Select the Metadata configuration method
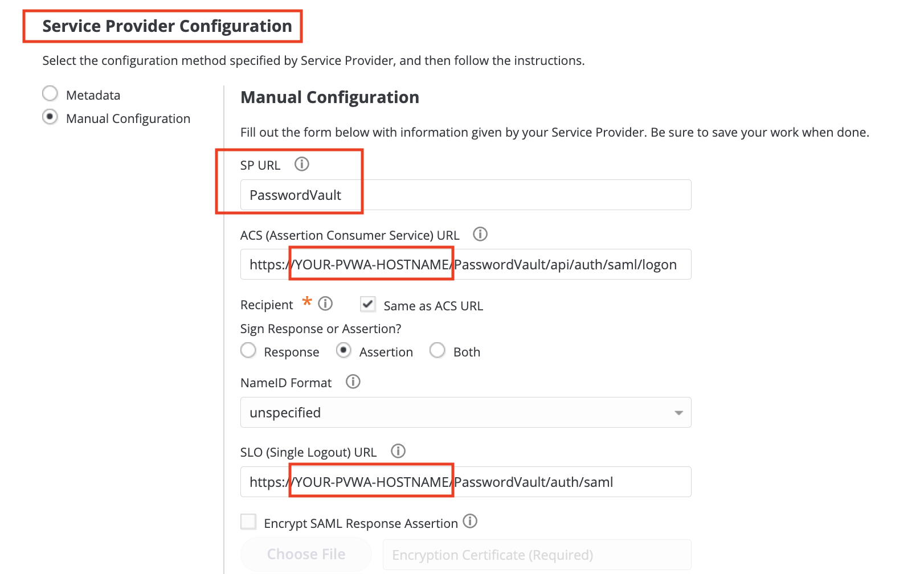The height and width of the screenshot is (574, 924). [x=50, y=93]
